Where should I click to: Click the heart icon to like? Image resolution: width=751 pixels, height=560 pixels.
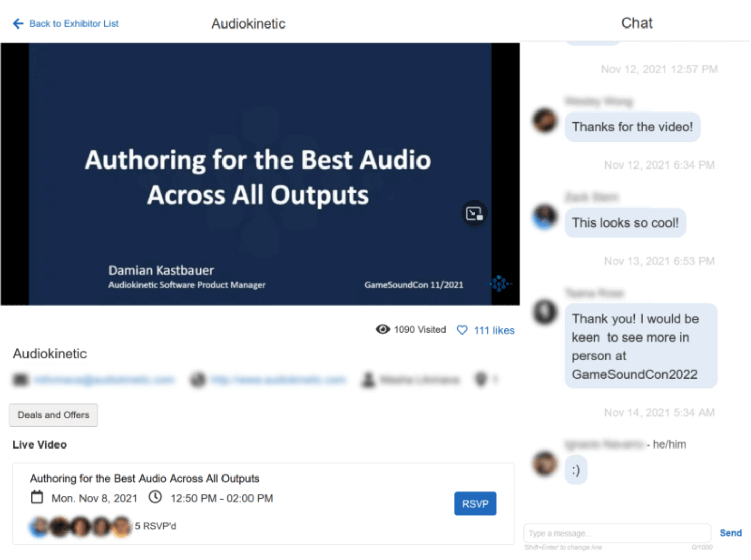click(462, 330)
